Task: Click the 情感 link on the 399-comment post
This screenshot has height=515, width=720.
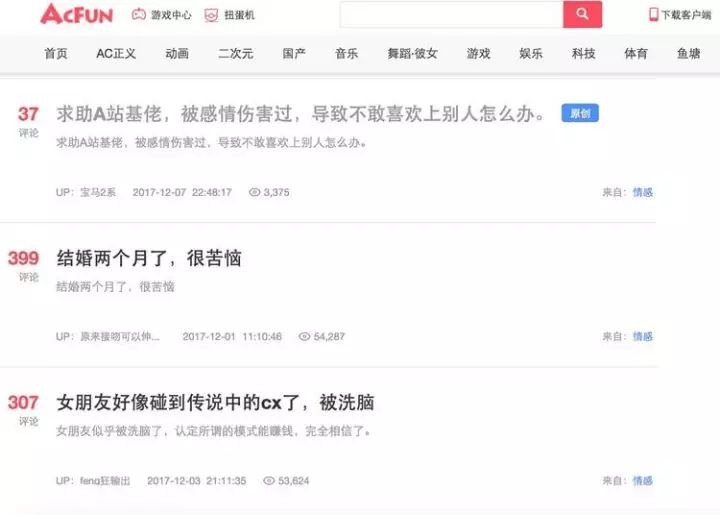Action: [x=642, y=336]
